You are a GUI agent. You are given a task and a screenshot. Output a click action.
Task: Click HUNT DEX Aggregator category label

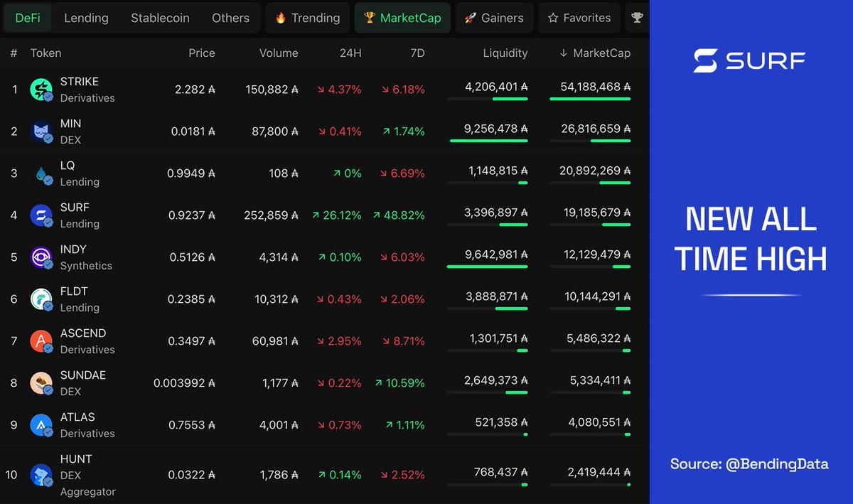pos(88,483)
